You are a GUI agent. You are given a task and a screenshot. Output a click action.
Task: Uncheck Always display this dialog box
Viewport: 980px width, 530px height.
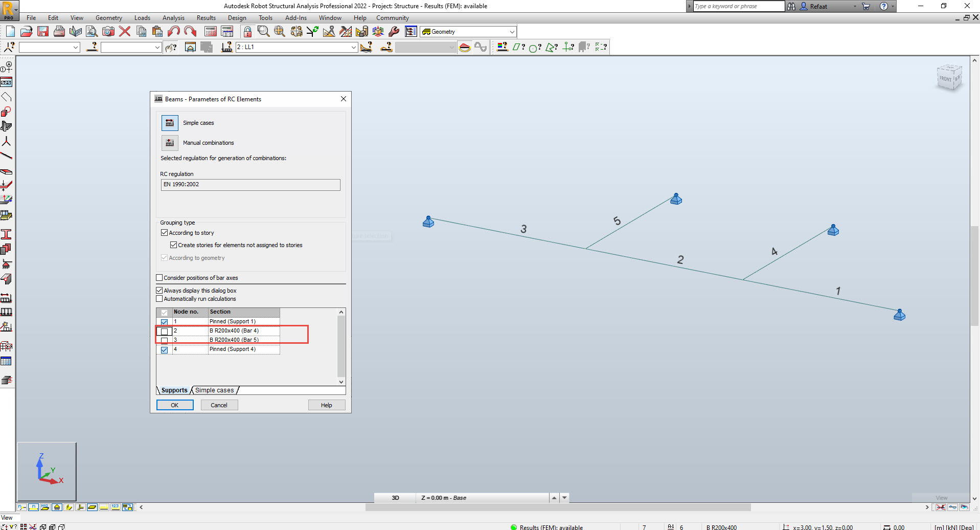[x=159, y=290]
